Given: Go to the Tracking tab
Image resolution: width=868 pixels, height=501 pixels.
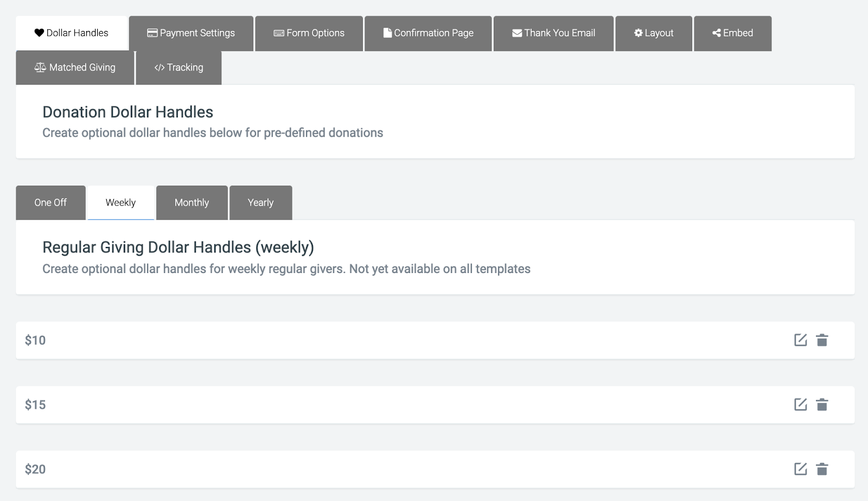Looking at the screenshot, I should (178, 67).
